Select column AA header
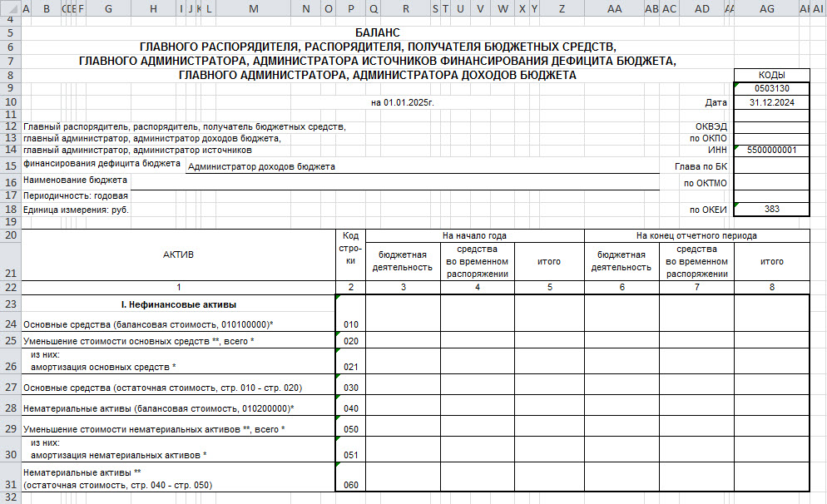Image resolution: width=827 pixels, height=504 pixels. (615, 8)
